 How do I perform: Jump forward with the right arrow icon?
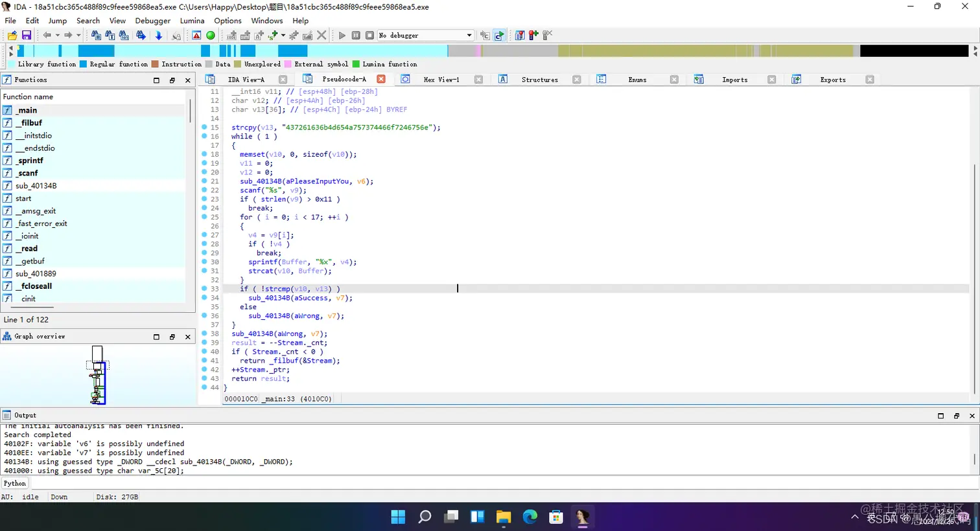(68, 36)
